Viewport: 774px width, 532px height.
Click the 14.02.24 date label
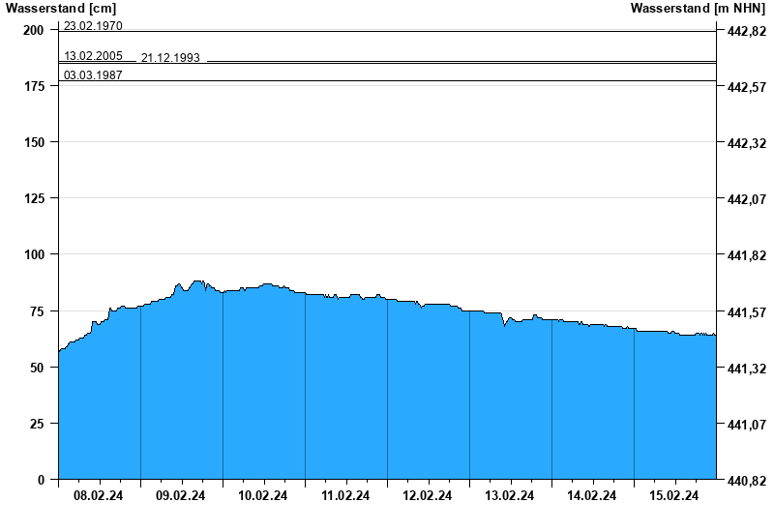point(592,496)
